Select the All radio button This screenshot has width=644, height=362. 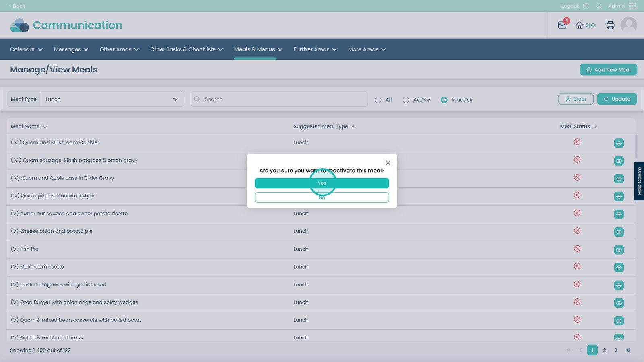coord(378,100)
